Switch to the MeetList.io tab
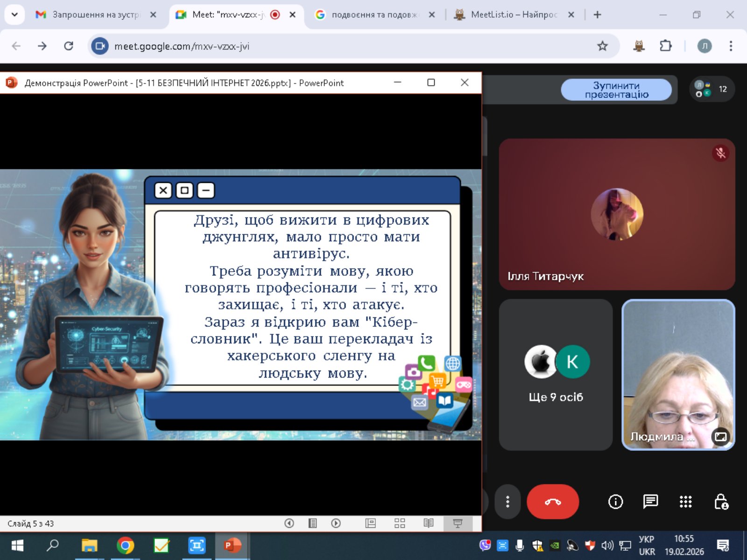The image size is (747, 560). pyautogui.click(x=514, y=14)
